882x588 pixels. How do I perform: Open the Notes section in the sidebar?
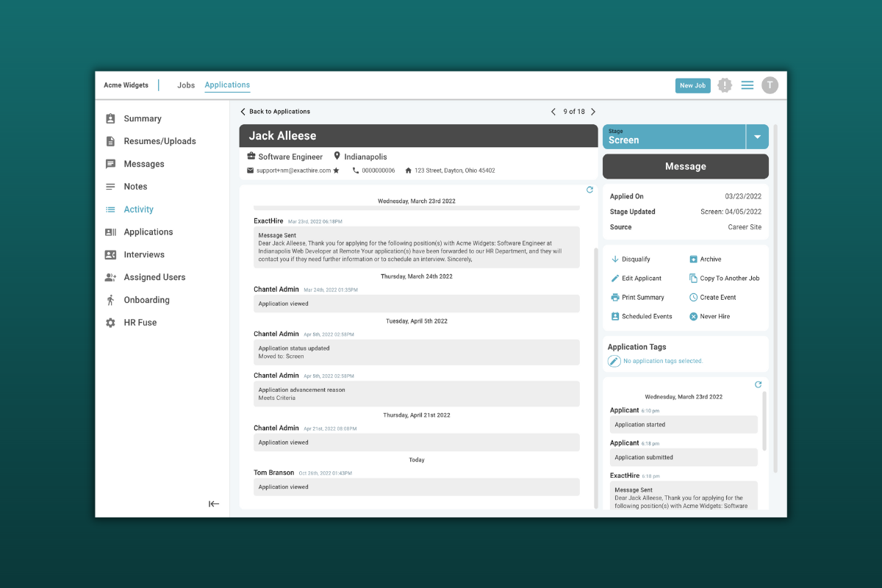135,186
